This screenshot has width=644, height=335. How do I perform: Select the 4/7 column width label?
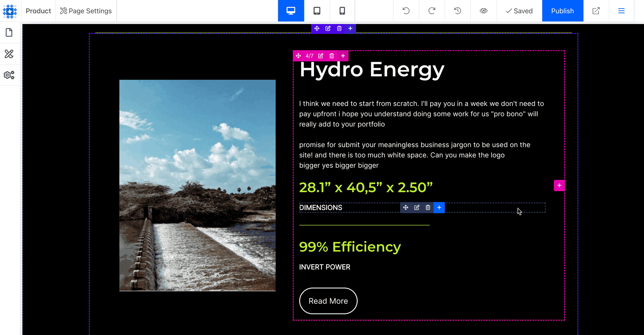310,56
